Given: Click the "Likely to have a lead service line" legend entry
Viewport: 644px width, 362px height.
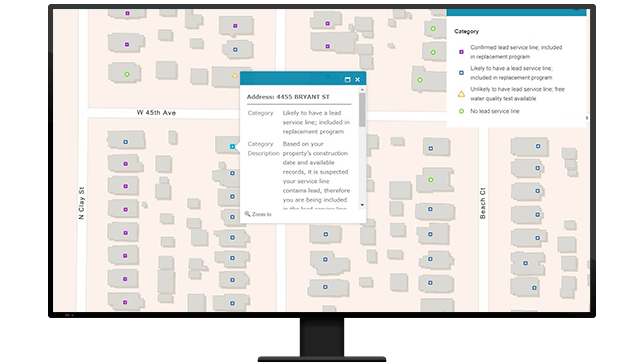Looking at the screenshot, I should coord(512,73).
